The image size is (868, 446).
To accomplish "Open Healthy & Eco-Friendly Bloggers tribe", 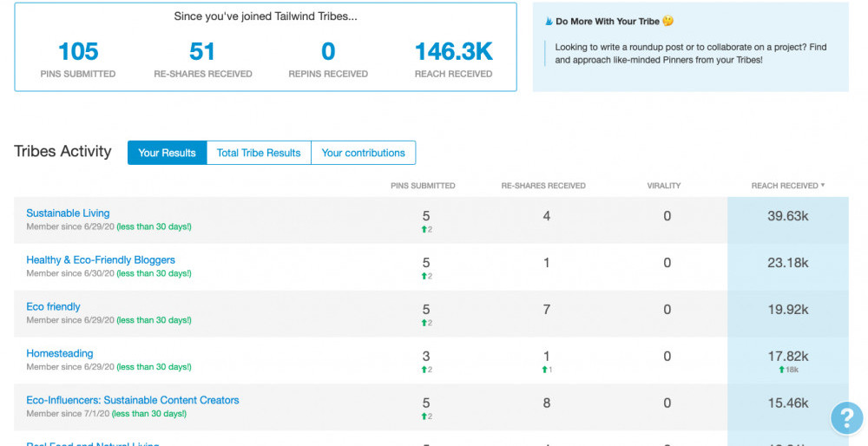I will (101, 260).
